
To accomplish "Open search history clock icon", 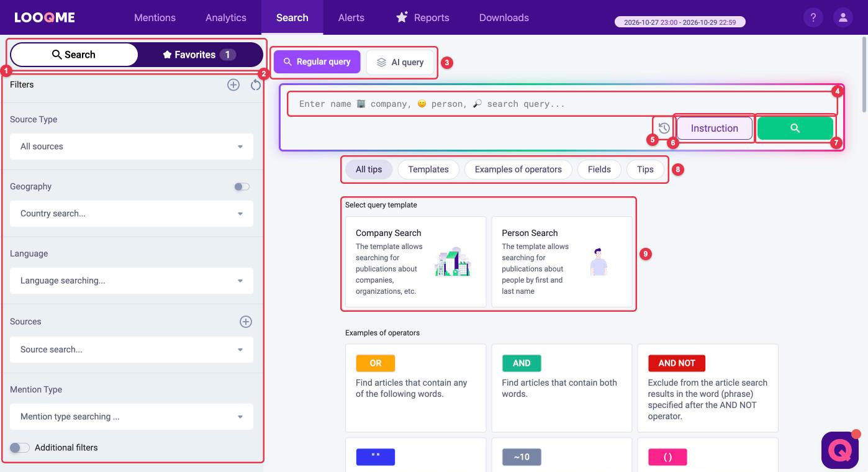I will point(664,128).
